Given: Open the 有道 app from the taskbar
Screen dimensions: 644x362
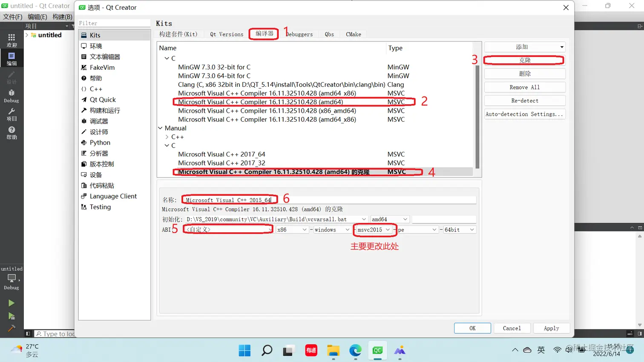Looking at the screenshot, I should coord(311,351).
